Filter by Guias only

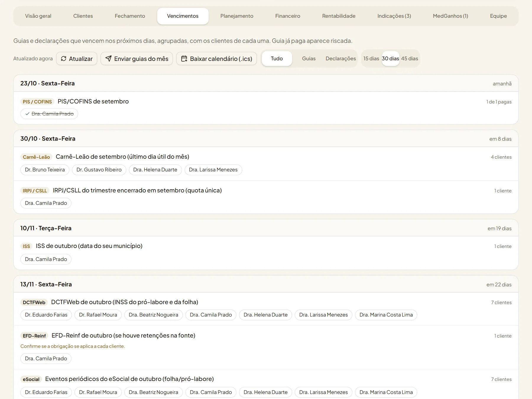309,59
